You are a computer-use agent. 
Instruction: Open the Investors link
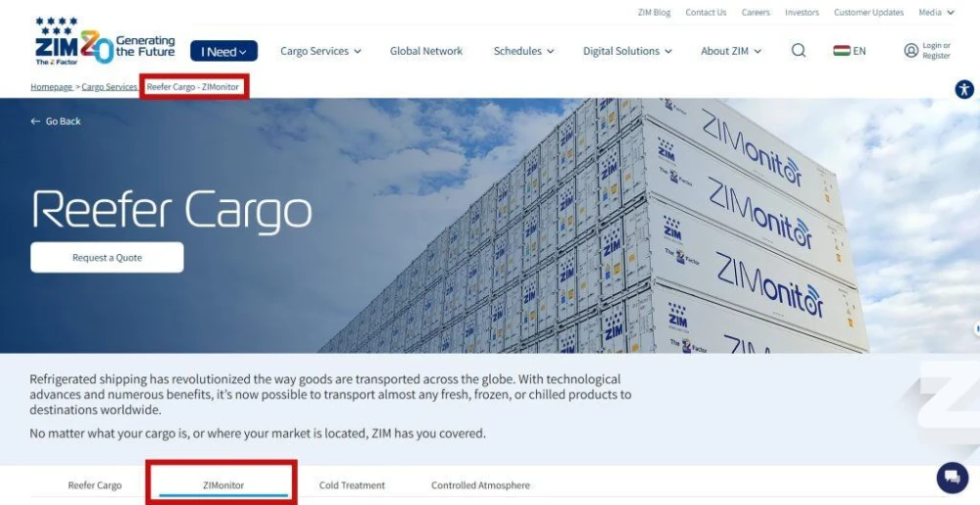(x=802, y=13)
